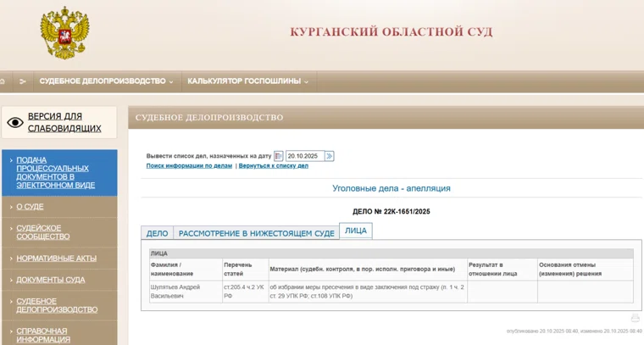Image resolution: width=644 pixels, height=345 pixels.
Task: Go to Нормативные акты sidebar link
Action: click(x=56, y=258)
